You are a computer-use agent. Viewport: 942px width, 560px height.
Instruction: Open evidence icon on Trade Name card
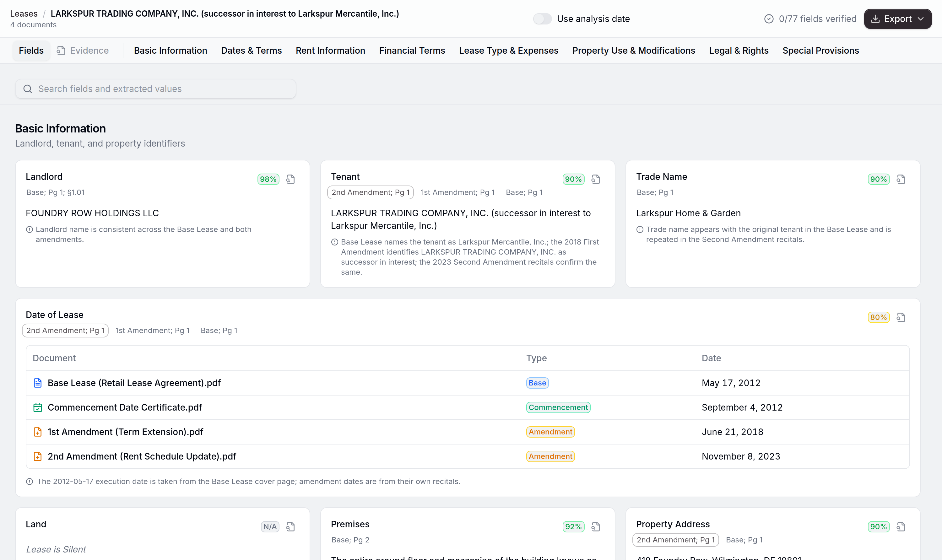(901, 179)
